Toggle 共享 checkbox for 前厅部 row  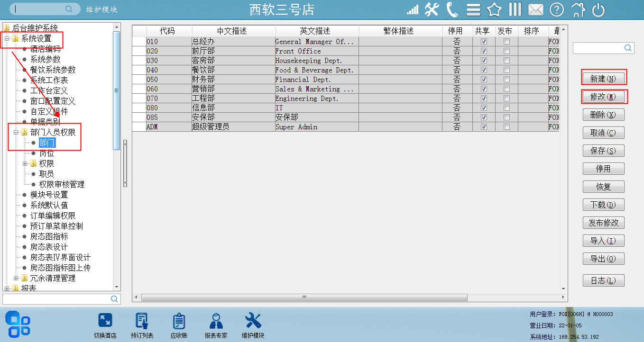point(484,51)
